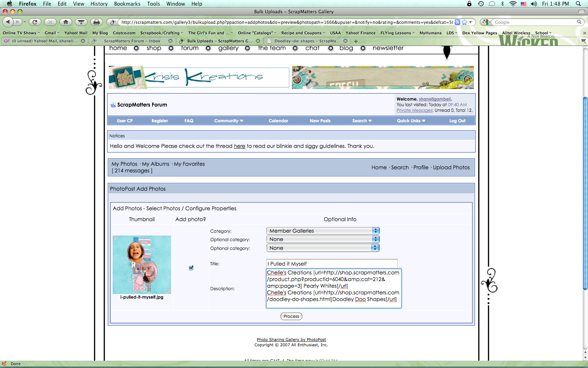
Task: Open the Tools menu
Action: pyautogui.click(x=153, y=4)
